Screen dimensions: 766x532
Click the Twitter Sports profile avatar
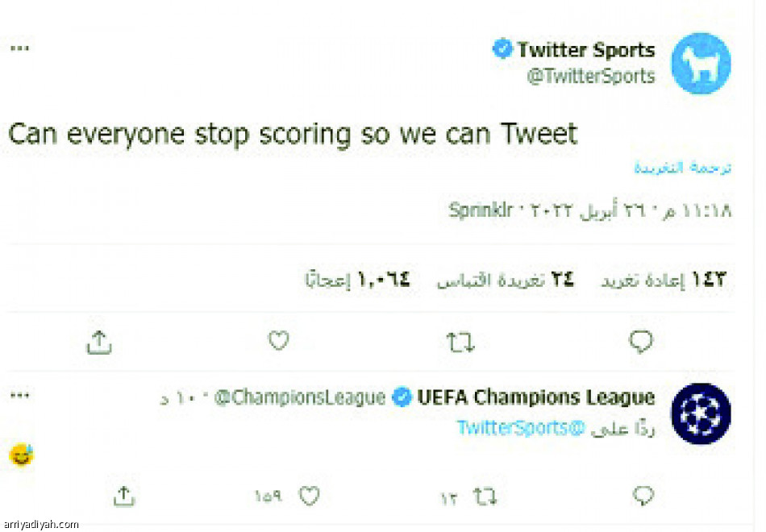(x=701, y=64)
